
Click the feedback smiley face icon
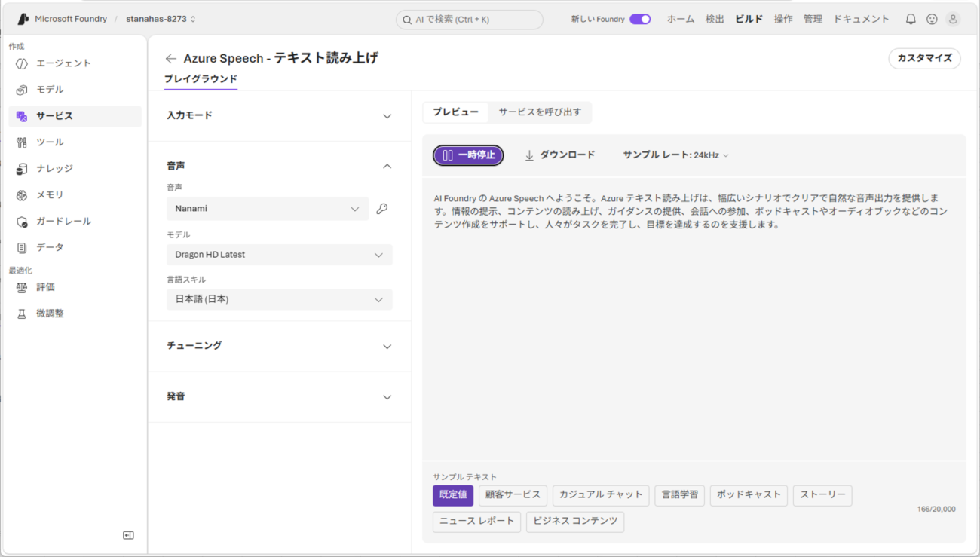point(932,19)
